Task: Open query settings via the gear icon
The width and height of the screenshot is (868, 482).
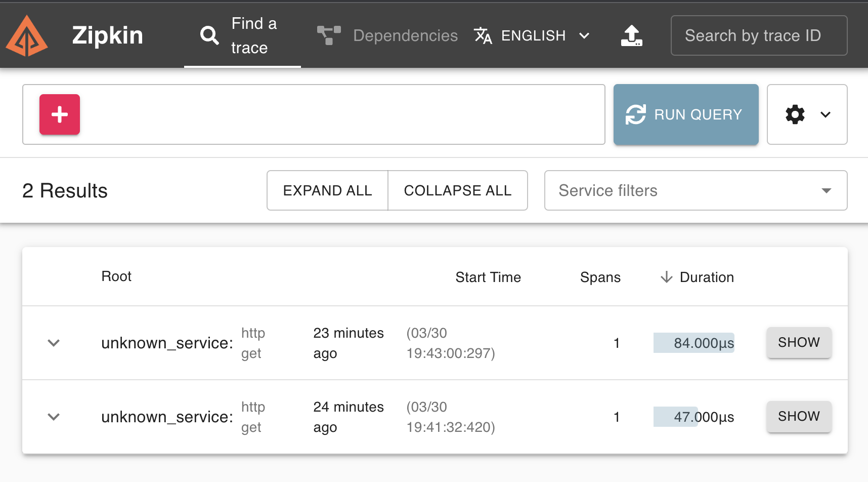Action: (795, 114)
